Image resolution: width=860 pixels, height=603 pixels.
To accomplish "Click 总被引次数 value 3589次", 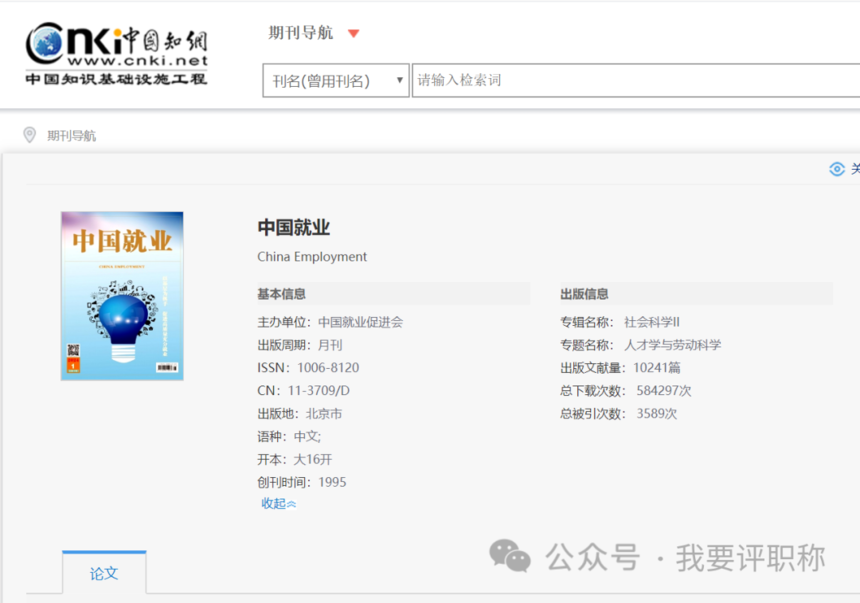I will (x=657, y=414).
